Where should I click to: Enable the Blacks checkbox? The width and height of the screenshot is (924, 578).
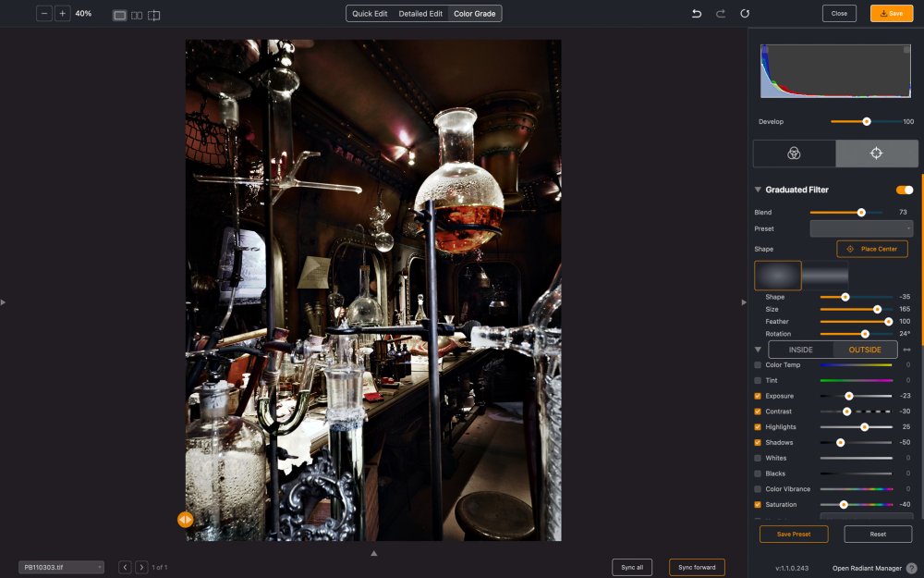pos(758,473)
